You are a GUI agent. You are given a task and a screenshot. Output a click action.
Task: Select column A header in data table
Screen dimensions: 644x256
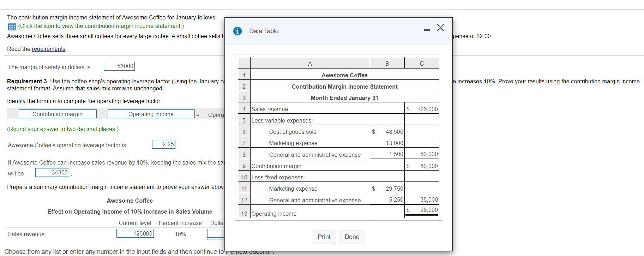pos(310,64)
